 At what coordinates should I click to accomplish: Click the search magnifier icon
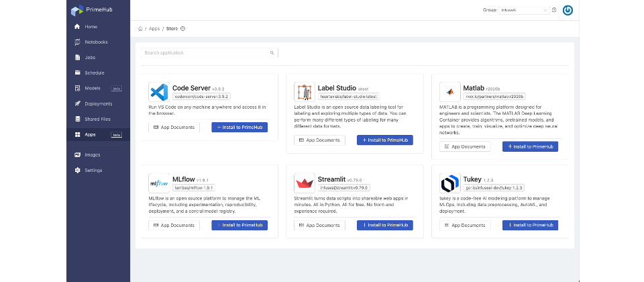[272, 52]
